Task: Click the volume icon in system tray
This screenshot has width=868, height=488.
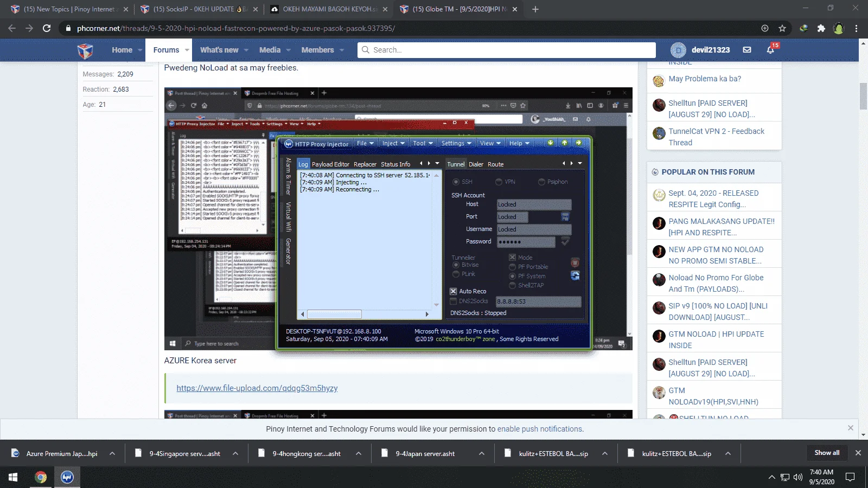Action: (798, 477)
